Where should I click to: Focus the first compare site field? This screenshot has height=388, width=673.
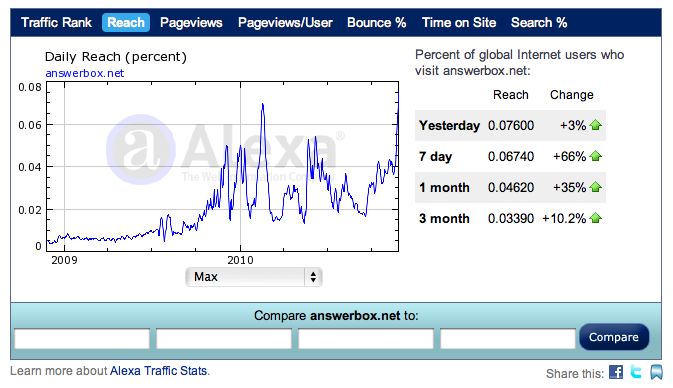82,339
